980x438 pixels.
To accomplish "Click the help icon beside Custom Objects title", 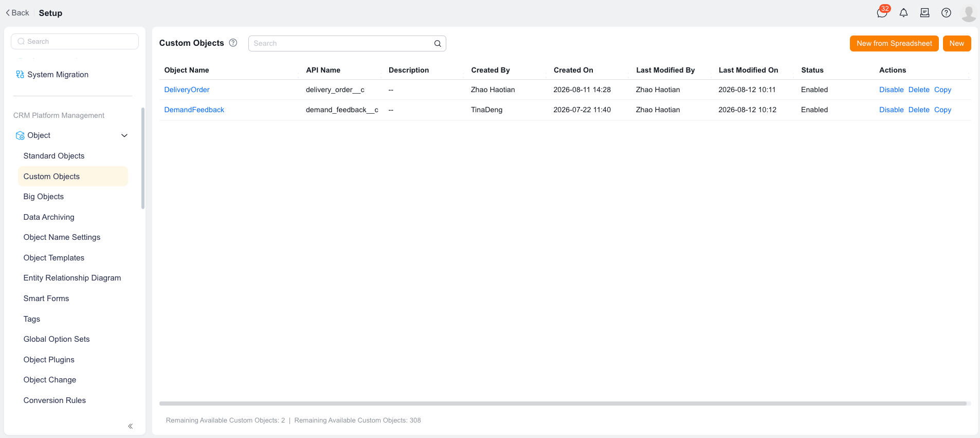I will click(x=233, y=43).
